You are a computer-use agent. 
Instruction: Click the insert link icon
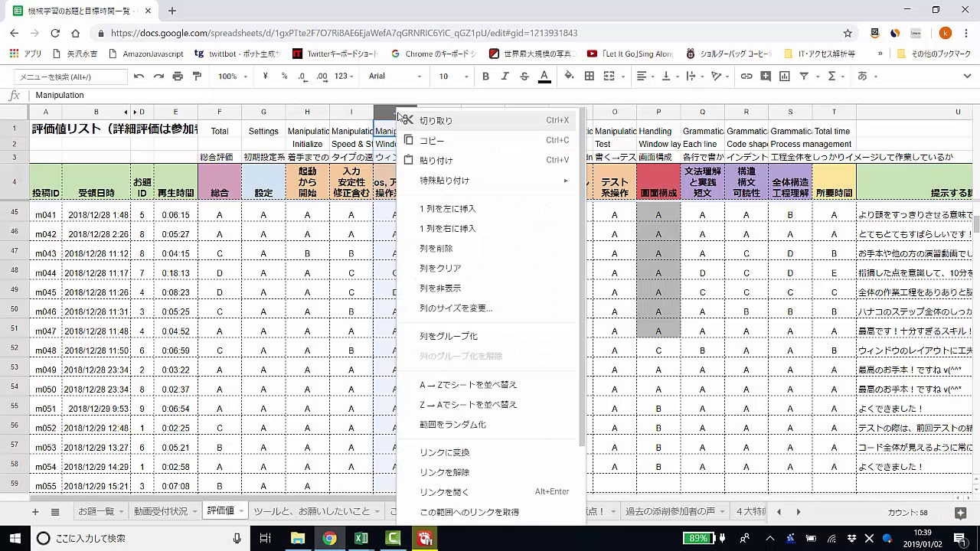click(x=746, y=77)
